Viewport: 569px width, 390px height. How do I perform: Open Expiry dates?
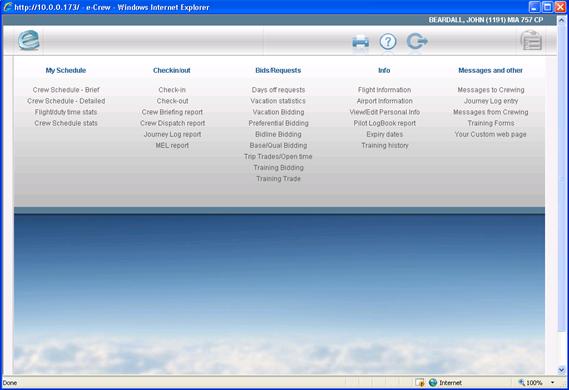(x=385, y=134)
